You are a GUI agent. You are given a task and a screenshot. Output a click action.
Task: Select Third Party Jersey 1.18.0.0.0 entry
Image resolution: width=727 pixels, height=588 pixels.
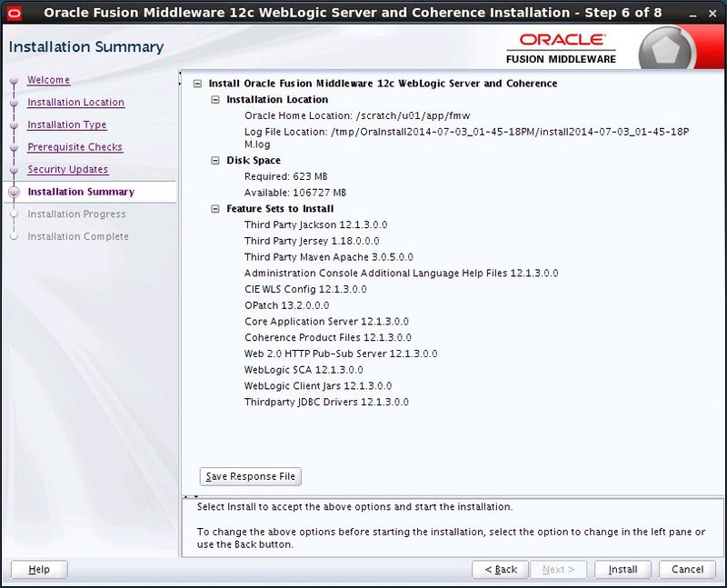coord(312,241)
